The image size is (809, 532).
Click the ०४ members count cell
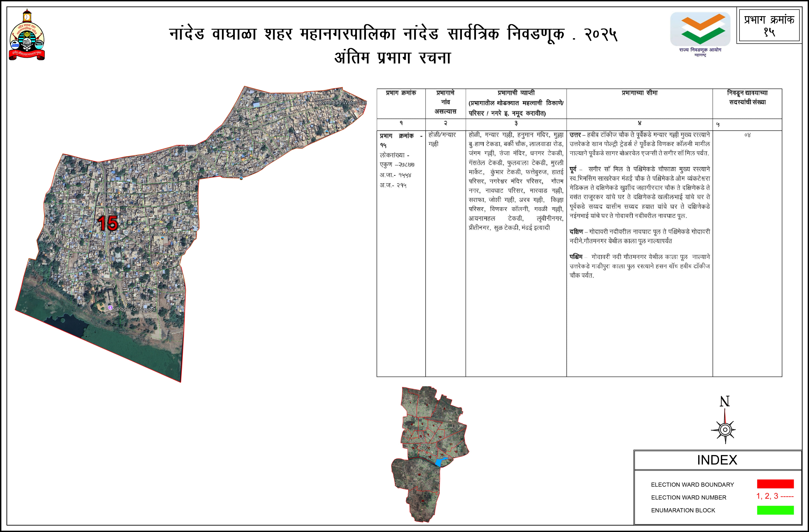(747, 135)
